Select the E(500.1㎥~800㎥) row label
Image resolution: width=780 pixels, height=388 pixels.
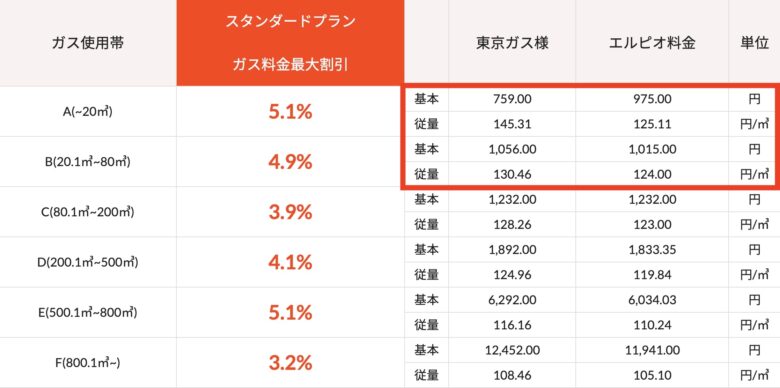point(88,313)
